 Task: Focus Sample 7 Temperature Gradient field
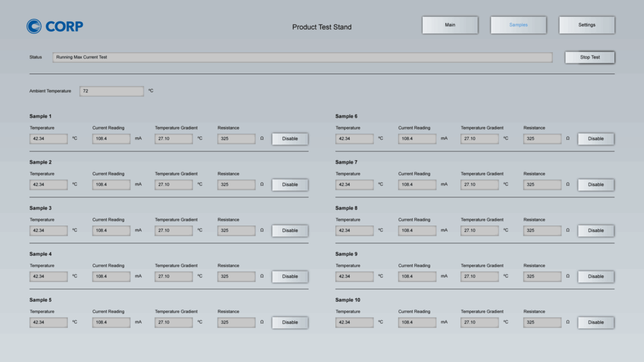pyautogui.click(x=480, y=185)
